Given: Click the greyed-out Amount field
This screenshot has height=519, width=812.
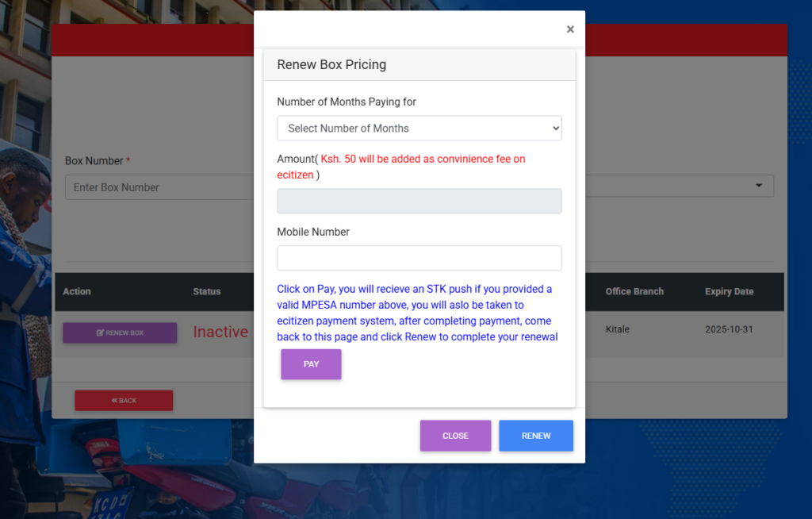Looking at the screenshot, I should pyautogui.click(x=419, y=202).
